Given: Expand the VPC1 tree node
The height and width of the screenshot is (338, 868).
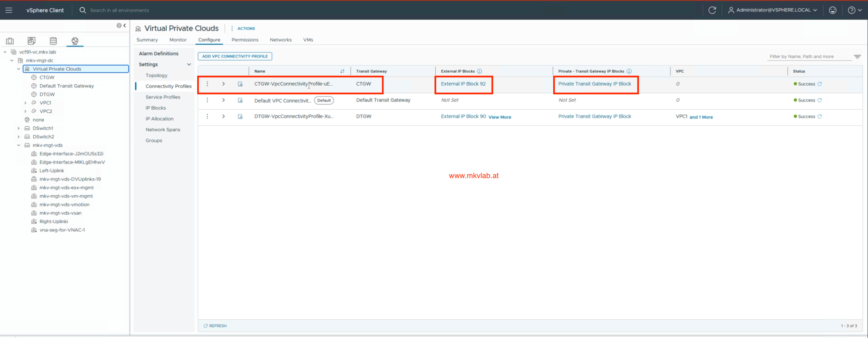Looking at the screenshot, I should pos(25,103).
